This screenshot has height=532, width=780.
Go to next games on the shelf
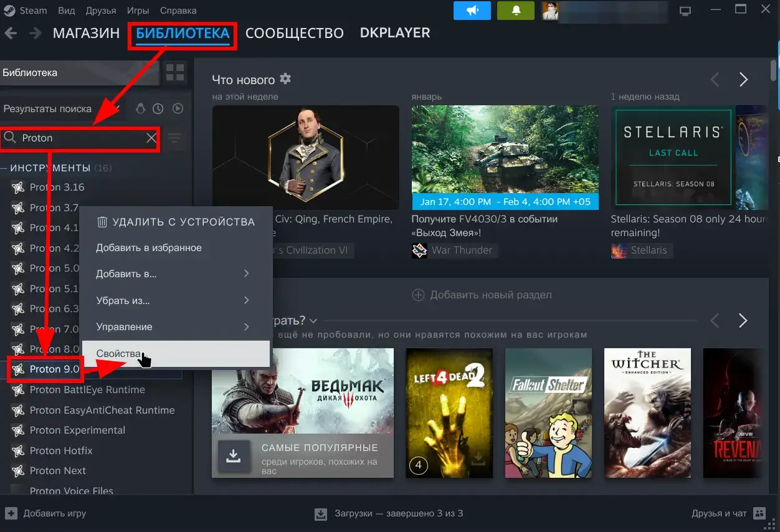[x=743, y=321]
